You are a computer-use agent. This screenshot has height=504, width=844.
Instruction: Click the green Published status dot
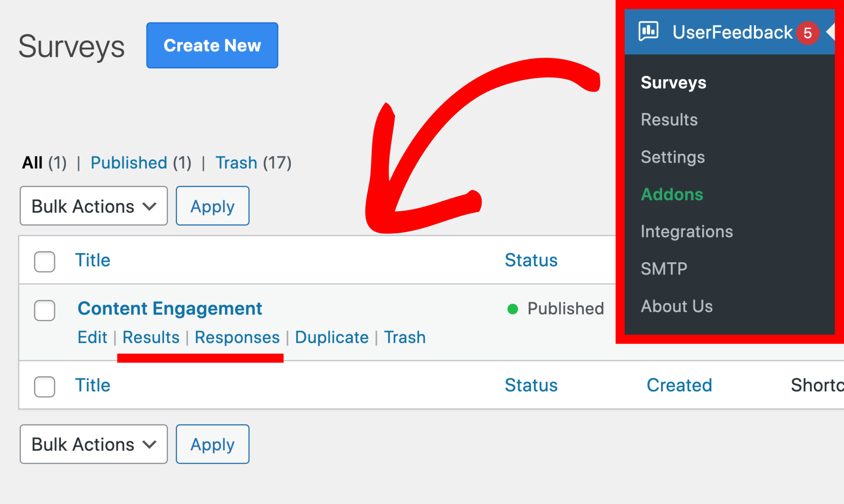[x=512, y=309]
